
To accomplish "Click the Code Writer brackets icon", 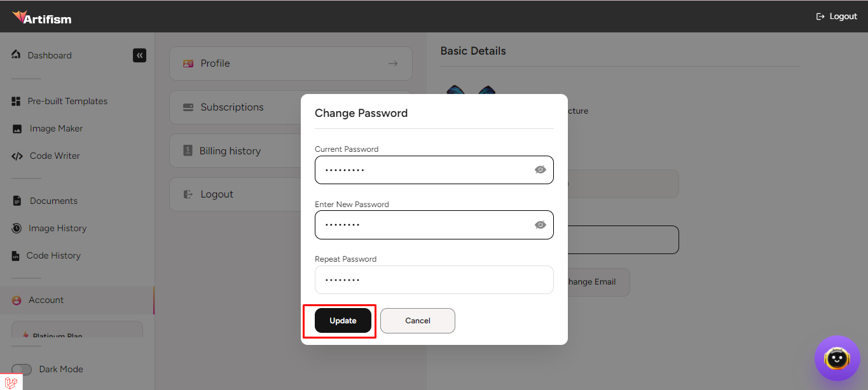I will (17, 156).
